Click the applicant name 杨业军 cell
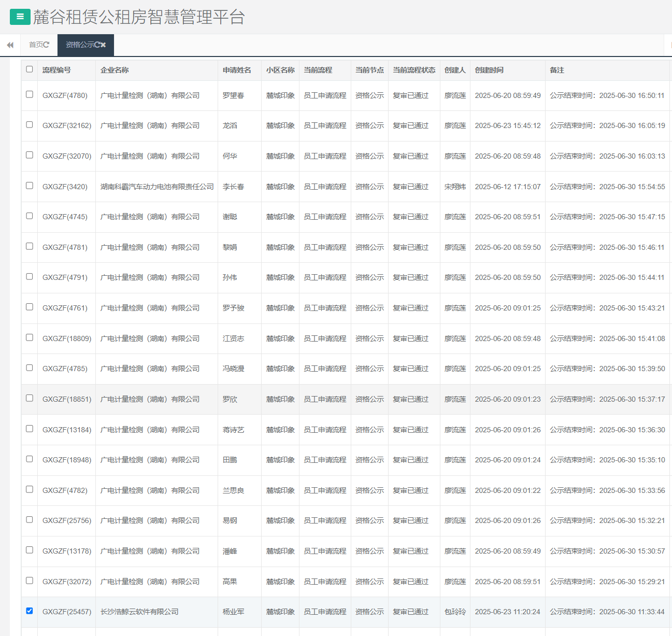This screenshot has height=636, width=672. coord(233,612)
